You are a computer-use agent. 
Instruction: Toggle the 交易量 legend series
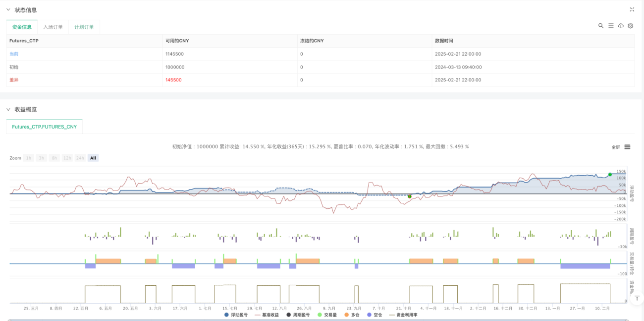[x=327, y=315]
